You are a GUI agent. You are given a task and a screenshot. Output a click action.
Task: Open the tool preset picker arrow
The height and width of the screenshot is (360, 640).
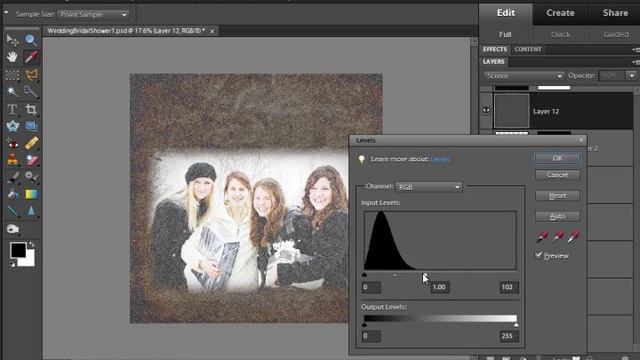coord(6,13)
